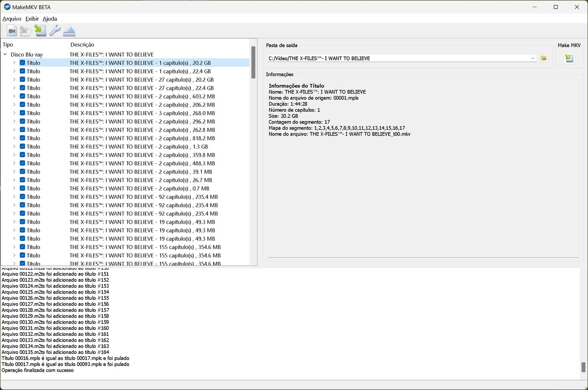Expand the 0.7 MB title node
588x390 pixels.
[x=14, y=189]
